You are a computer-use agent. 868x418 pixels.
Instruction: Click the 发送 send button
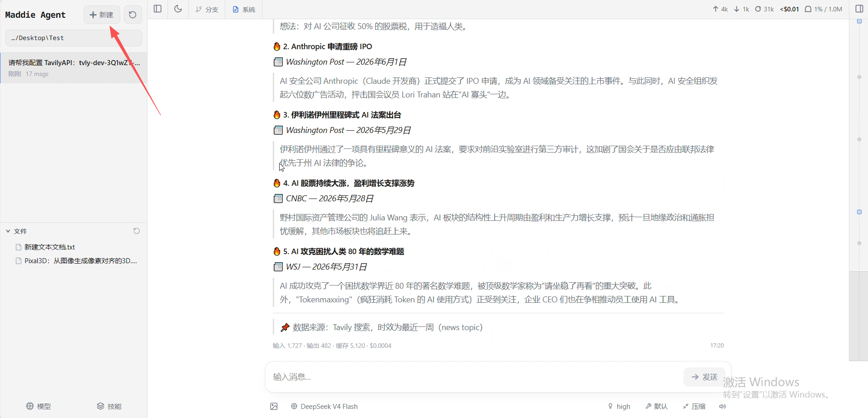pos(705,377)
